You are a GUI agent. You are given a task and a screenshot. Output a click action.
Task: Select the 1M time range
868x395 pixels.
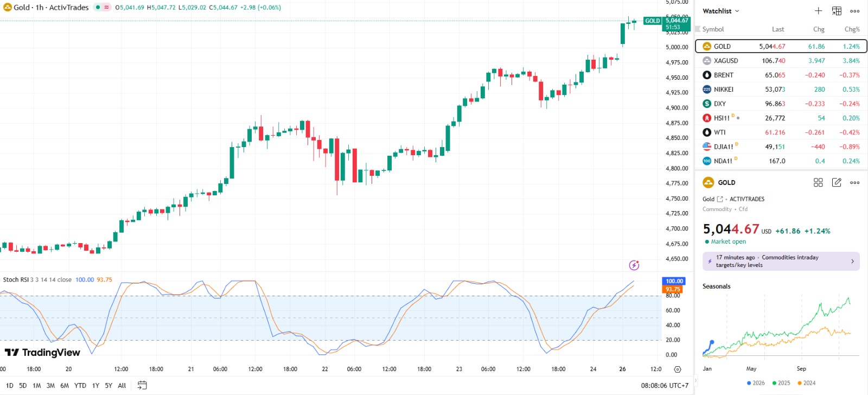pyautogui.click(x=37, y=386)
